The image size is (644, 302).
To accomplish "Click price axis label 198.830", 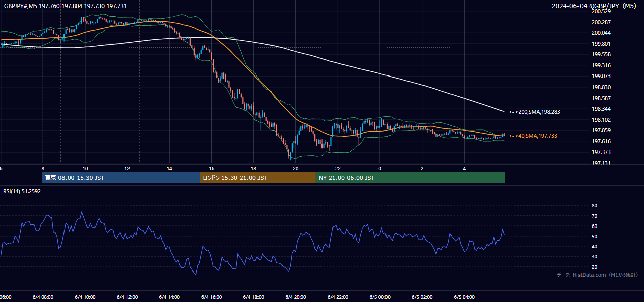I will coord(601,87).
